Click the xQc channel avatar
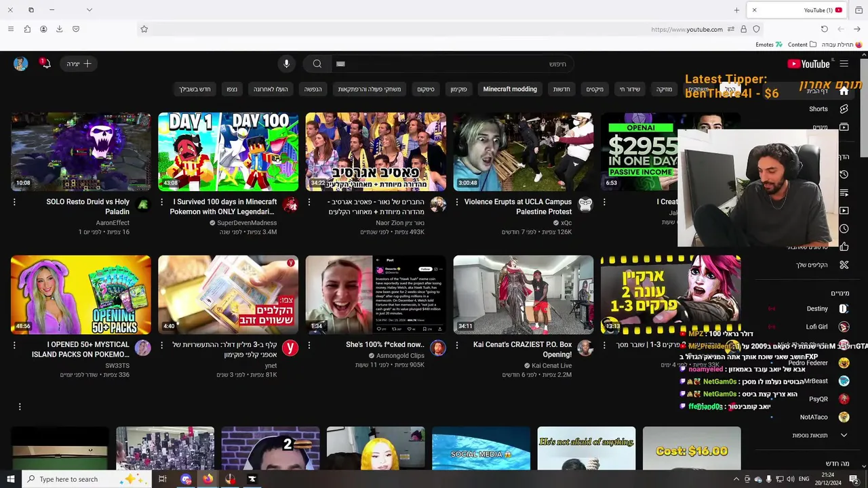868x488 pixels. pos(585,205)
